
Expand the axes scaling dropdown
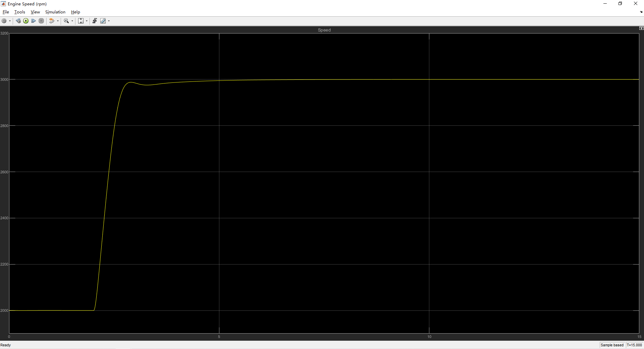(86, 21)
